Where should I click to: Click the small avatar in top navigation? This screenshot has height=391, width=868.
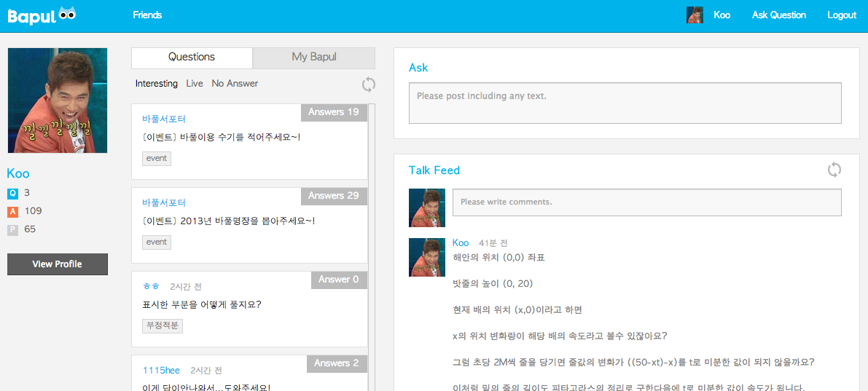point(695,15)
